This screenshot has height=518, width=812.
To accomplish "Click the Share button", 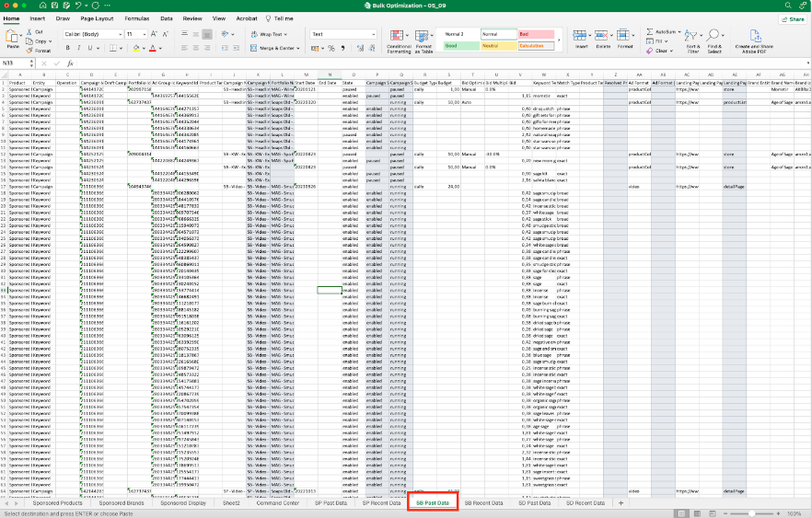I will (x=791, y=17).
